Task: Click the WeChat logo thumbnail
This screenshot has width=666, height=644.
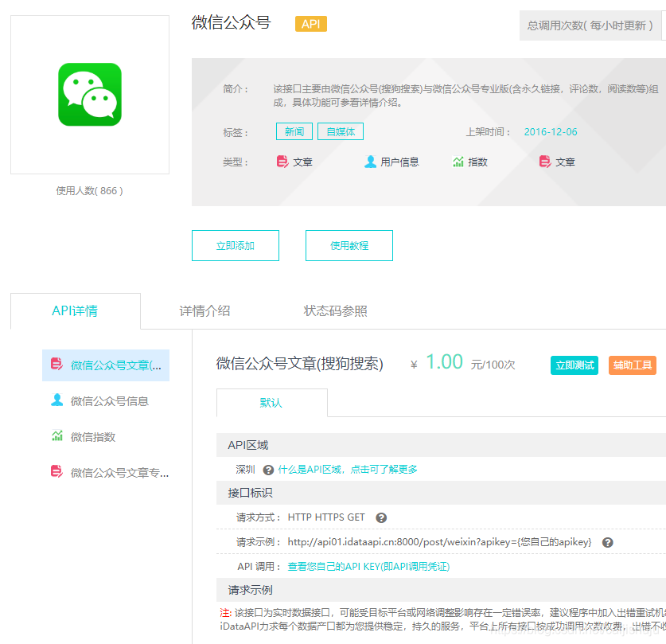Action: pos(90,94)
